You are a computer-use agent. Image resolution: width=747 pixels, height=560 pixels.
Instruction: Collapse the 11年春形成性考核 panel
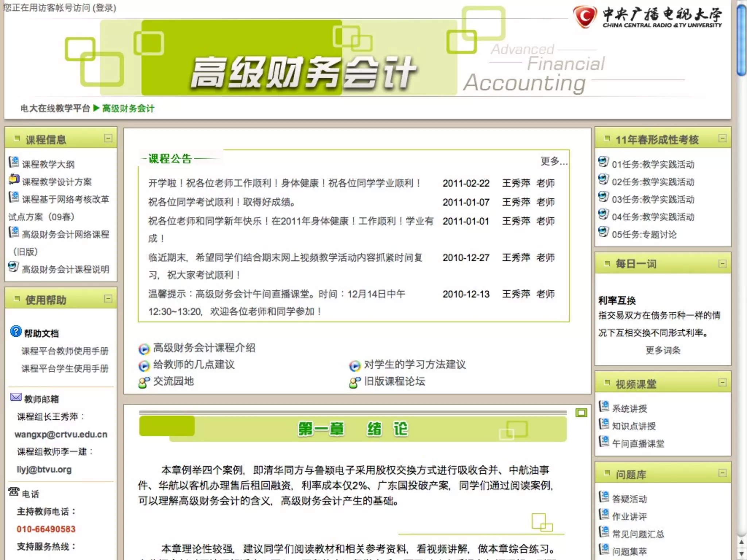point(722,138)
